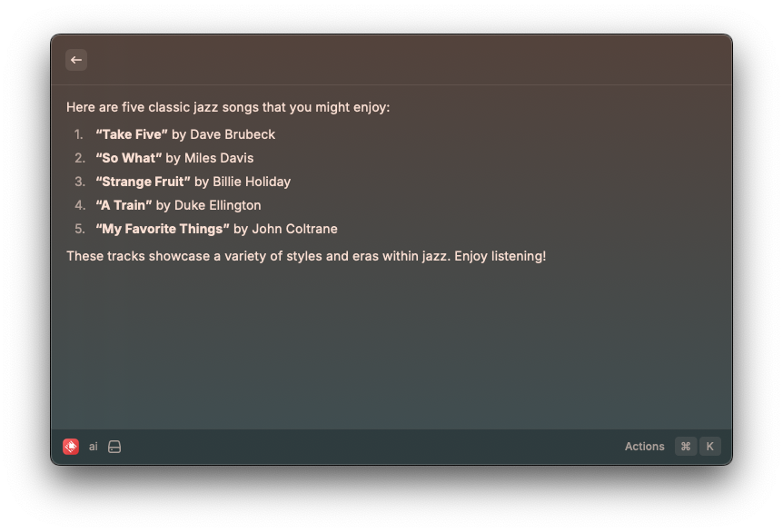783x532 pixels.
Task: Click on the name Dave Brubeck
Action: 233,134
